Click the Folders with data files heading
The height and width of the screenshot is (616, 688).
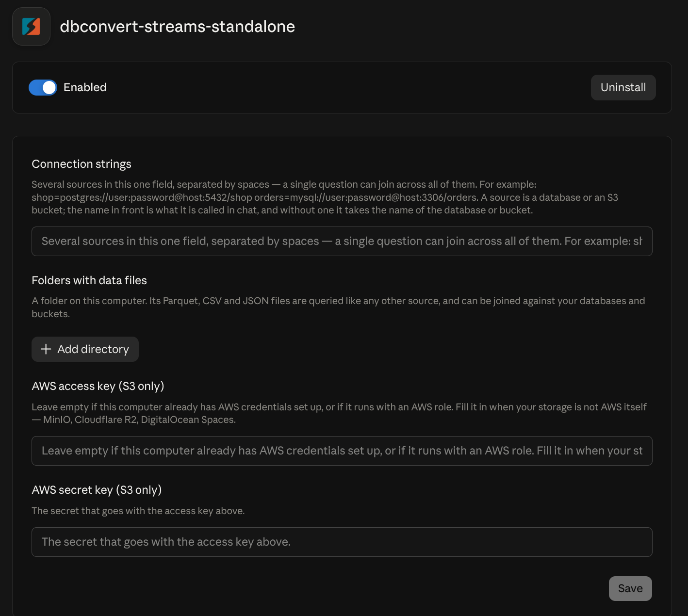(89, 280)
